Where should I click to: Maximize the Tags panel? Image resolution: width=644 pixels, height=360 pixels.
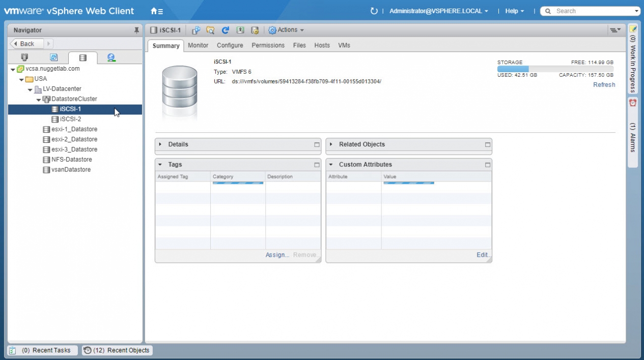click(x=317, y=165)
